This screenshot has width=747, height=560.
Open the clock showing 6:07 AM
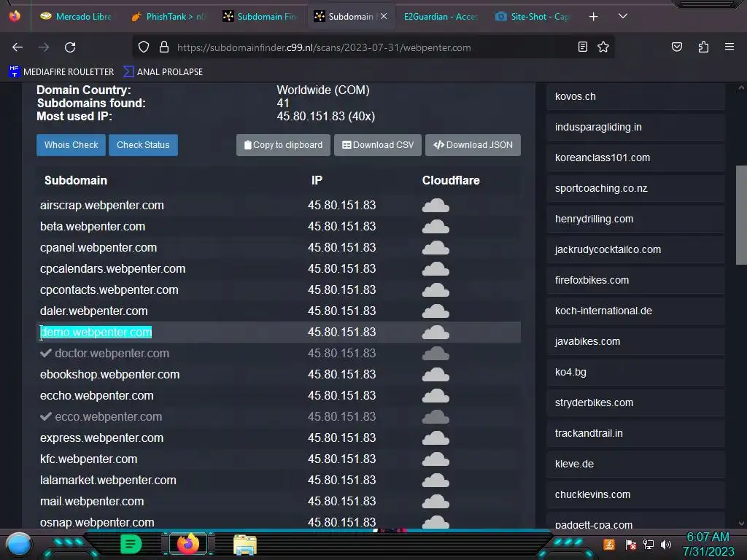(708, 537)
